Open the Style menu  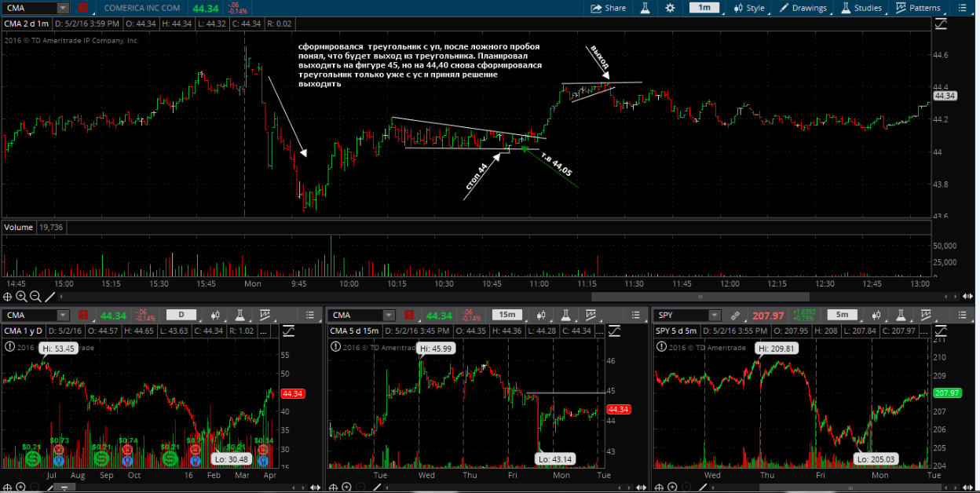click(x=749, y=8)
